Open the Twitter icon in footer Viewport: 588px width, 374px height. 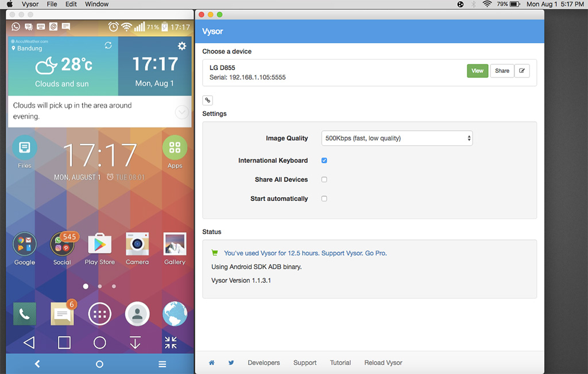coord(231,363)
